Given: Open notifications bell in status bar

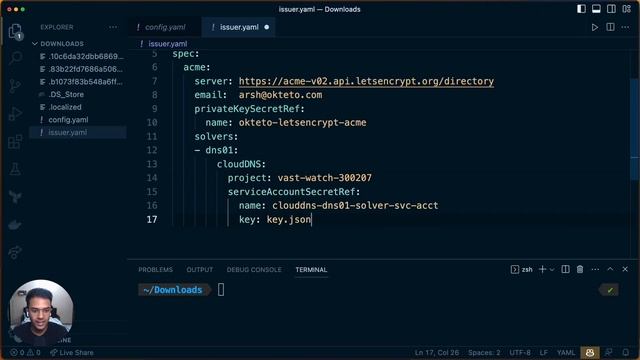Looking at the screenshot, I should (x=625, y=352).
